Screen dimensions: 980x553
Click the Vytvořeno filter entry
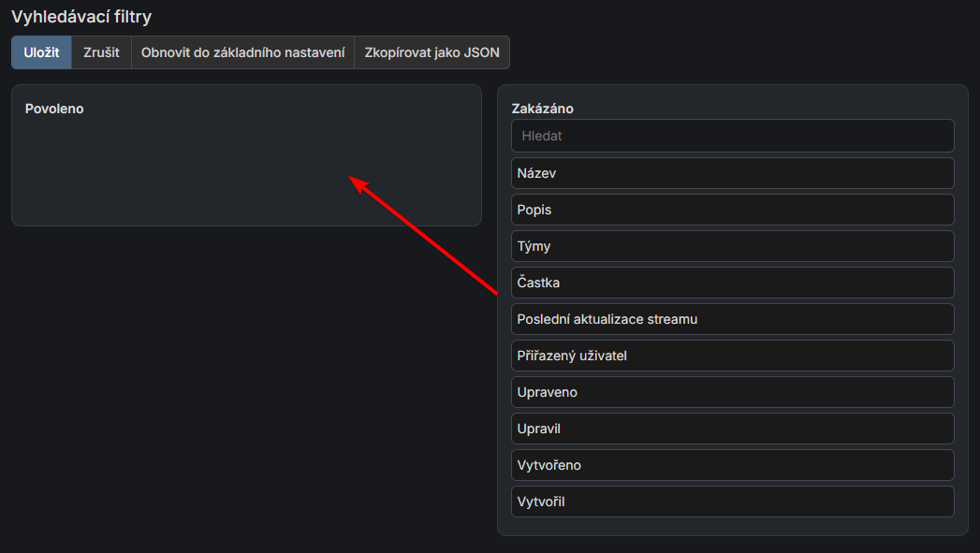coord(732,464)
